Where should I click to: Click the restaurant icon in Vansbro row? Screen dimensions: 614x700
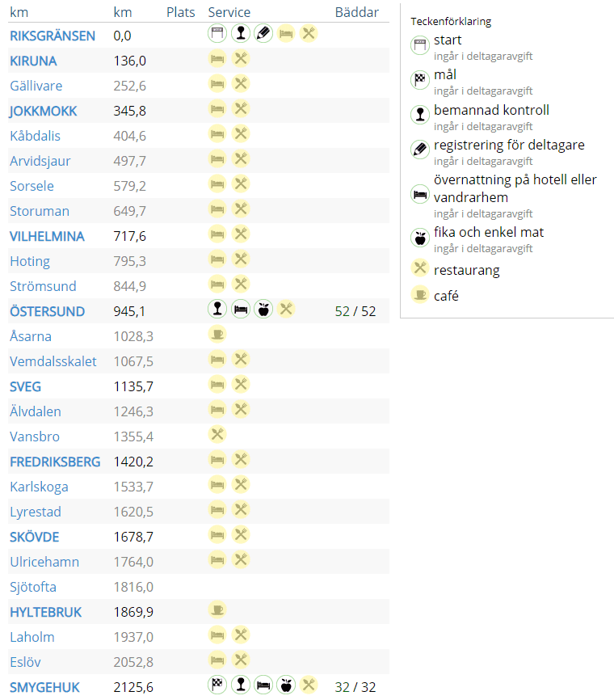(217, 434)
